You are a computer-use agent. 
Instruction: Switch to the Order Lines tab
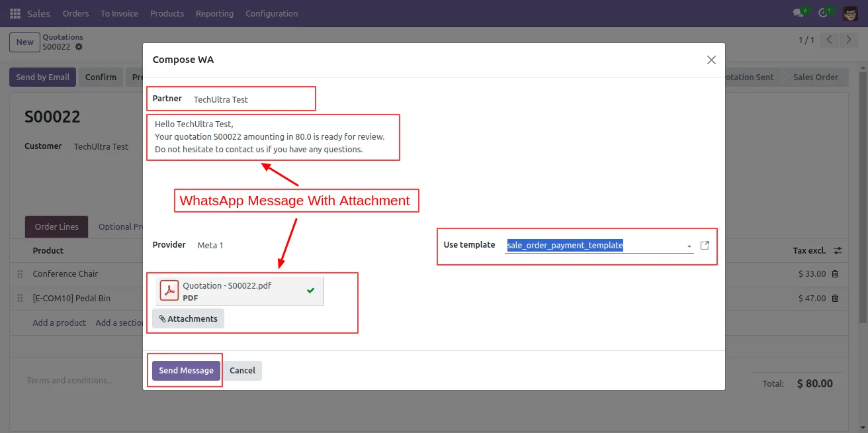click(56, 226)
